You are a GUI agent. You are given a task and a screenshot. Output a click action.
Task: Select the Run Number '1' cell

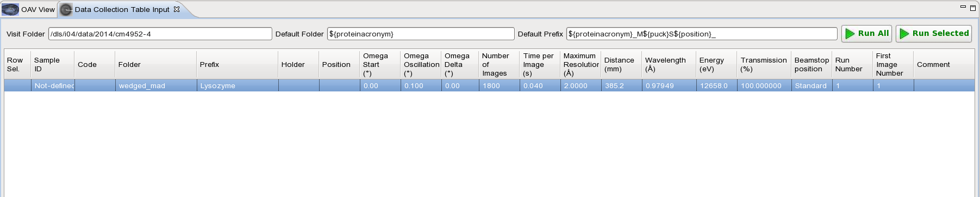pyautogui.click(x=852, y=85)
